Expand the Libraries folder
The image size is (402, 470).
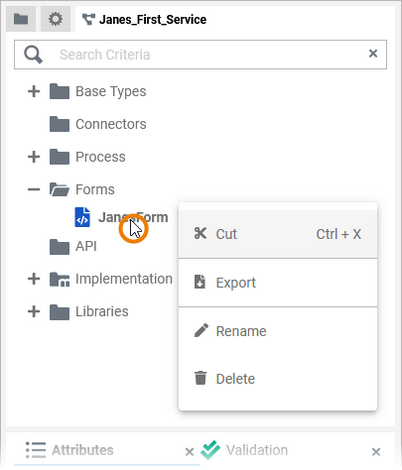tap(34, 311)
